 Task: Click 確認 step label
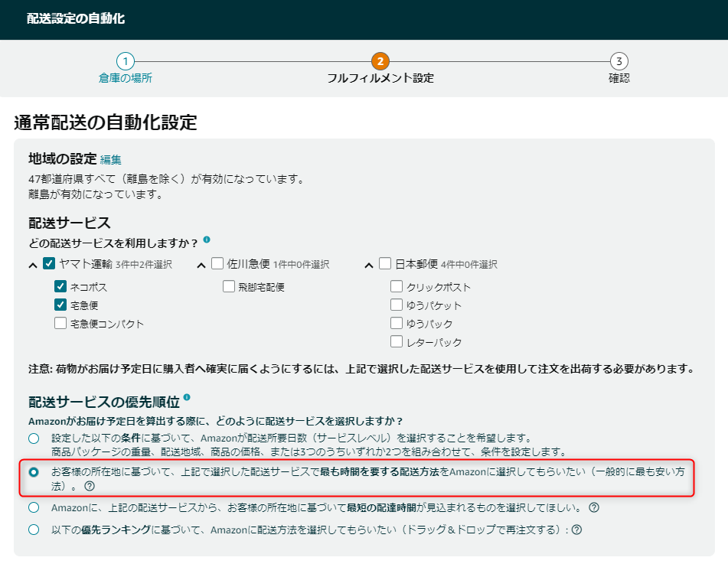point(619,78)
